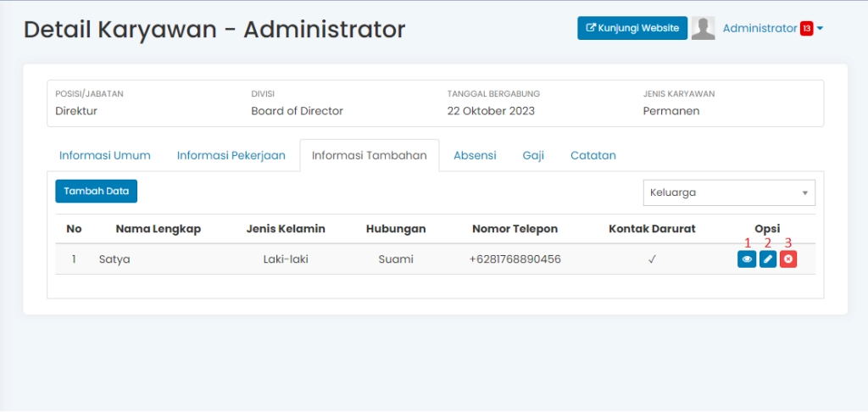This screenshot has width=868, height=412.
Task: Click the POSISI/JABATAN label
Action: pos(89,93)
